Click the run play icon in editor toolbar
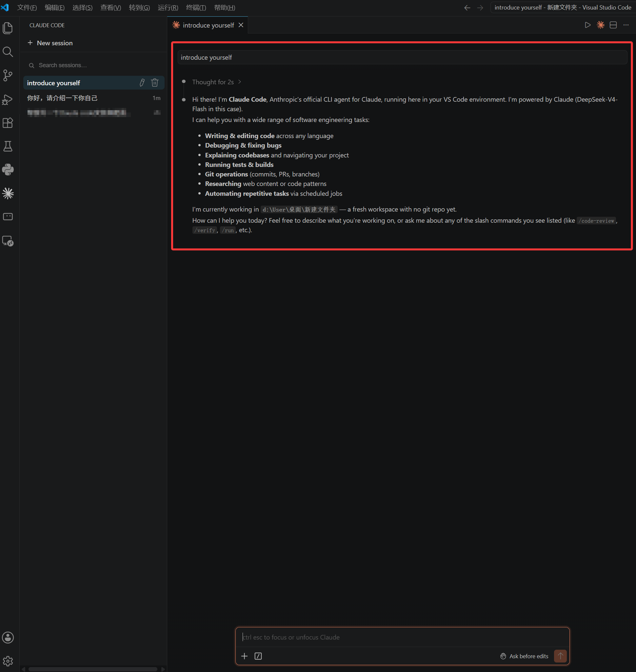636x672 pixels. pyautogui.click(x=587, y=25)
